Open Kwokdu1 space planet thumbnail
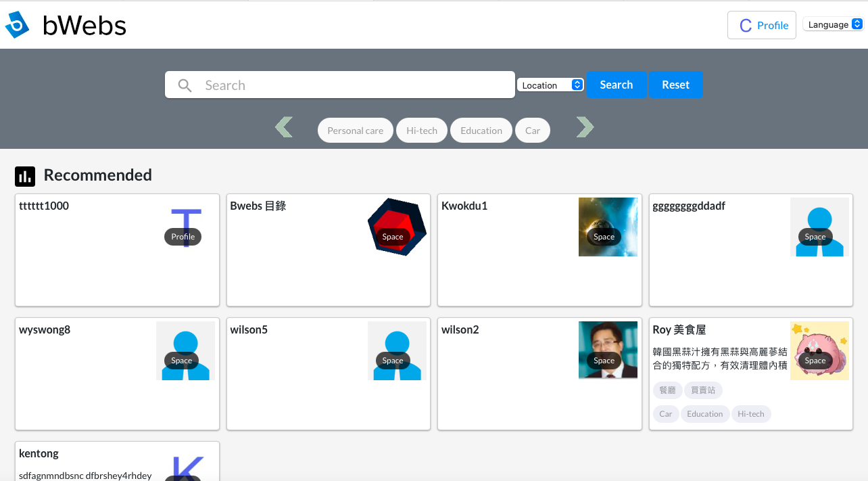 (608, 227)
